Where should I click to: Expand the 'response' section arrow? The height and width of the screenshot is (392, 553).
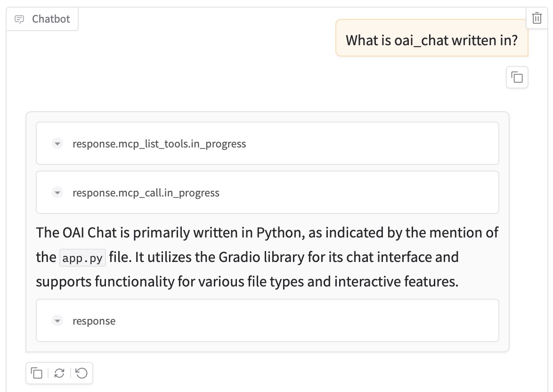[x=57, y=321]
